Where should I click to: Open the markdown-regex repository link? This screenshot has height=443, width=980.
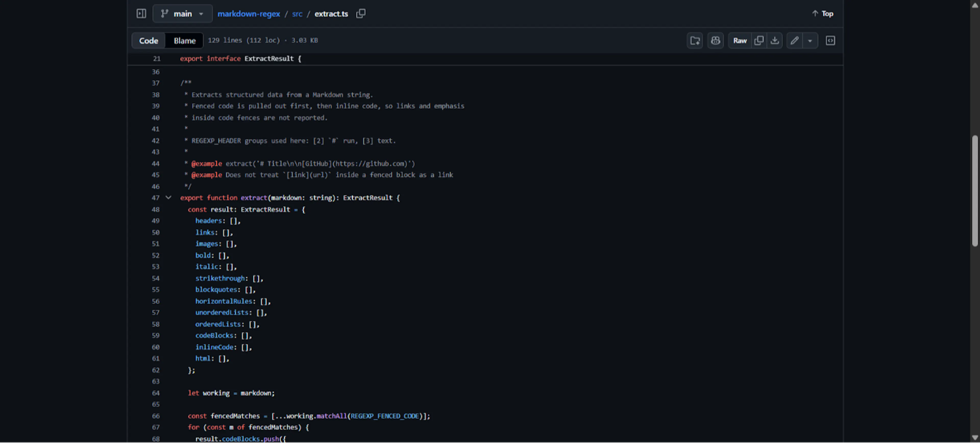click(x=248, y=14)
